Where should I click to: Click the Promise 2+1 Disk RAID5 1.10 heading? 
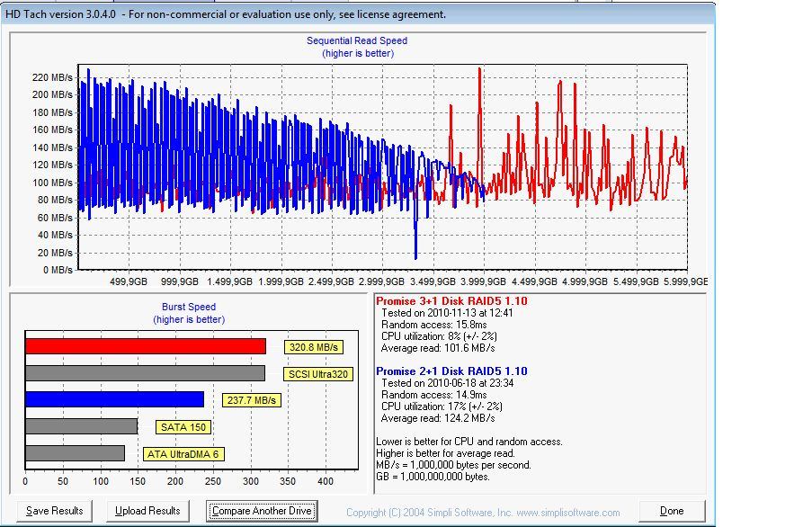click(451, 371)
